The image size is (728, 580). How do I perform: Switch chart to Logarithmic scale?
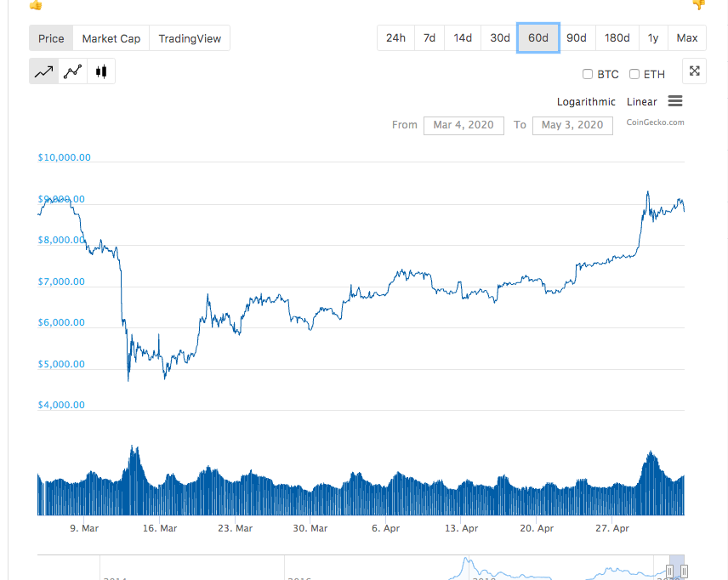586,102
